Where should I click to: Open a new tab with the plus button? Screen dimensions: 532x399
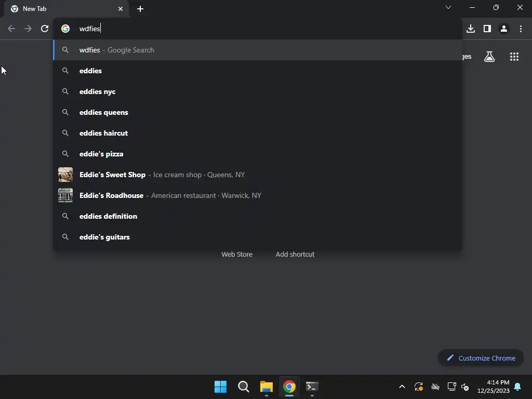pos(140,9)
